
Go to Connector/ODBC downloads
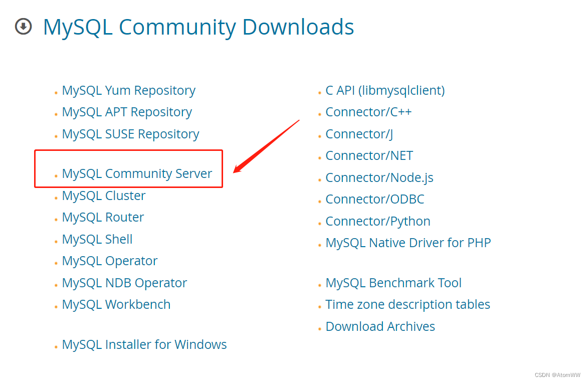pyautogui.click(x=375, y=199)
